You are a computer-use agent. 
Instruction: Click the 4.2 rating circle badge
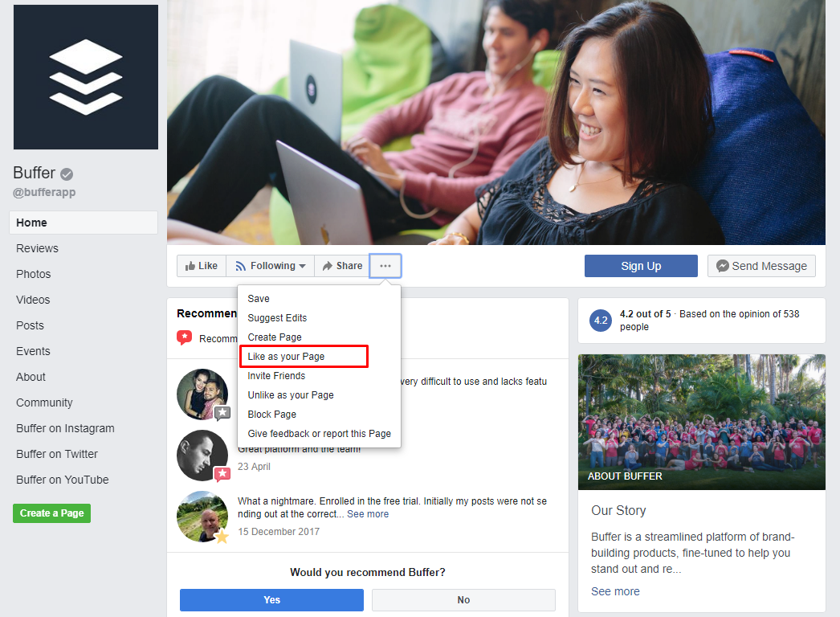click(601, 320)
